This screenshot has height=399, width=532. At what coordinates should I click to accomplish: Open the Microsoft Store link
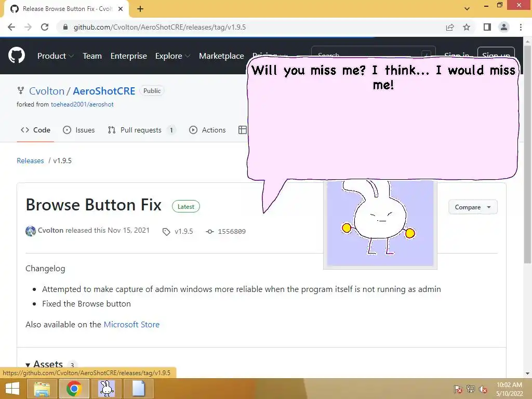(131, 324)
